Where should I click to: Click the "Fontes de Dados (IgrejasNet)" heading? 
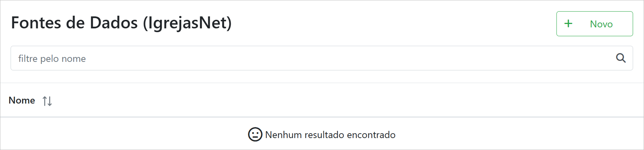tap(121, 23)
